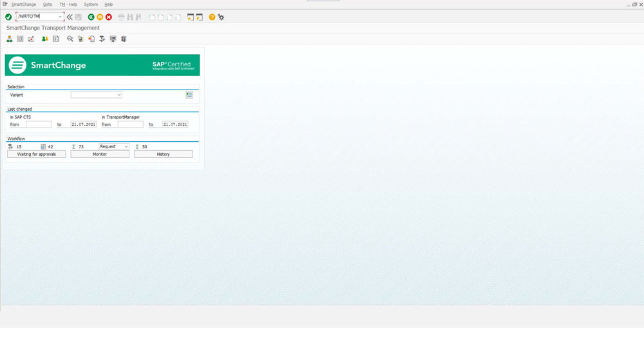Click the Monitor button
644x339 pixels.
[100, 154]
